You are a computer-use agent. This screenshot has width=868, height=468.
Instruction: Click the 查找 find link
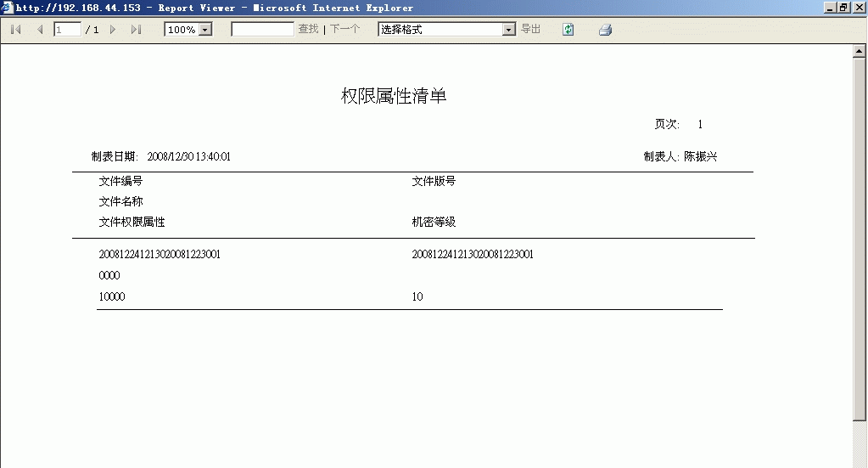[308, 30]
